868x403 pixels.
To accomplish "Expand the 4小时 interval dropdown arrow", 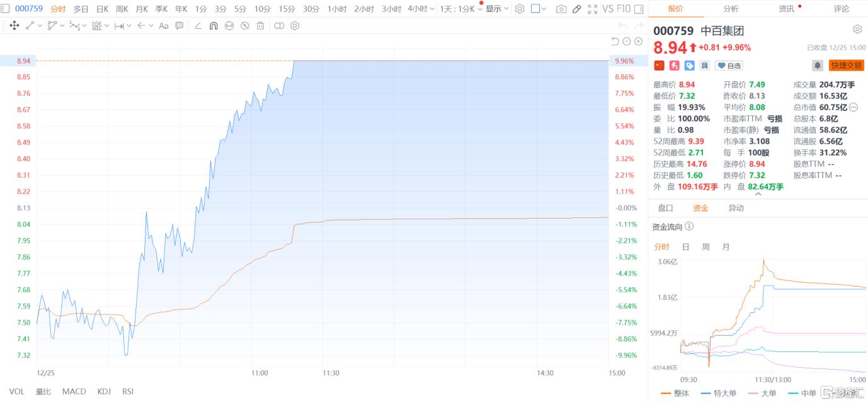I will point(431,9).
